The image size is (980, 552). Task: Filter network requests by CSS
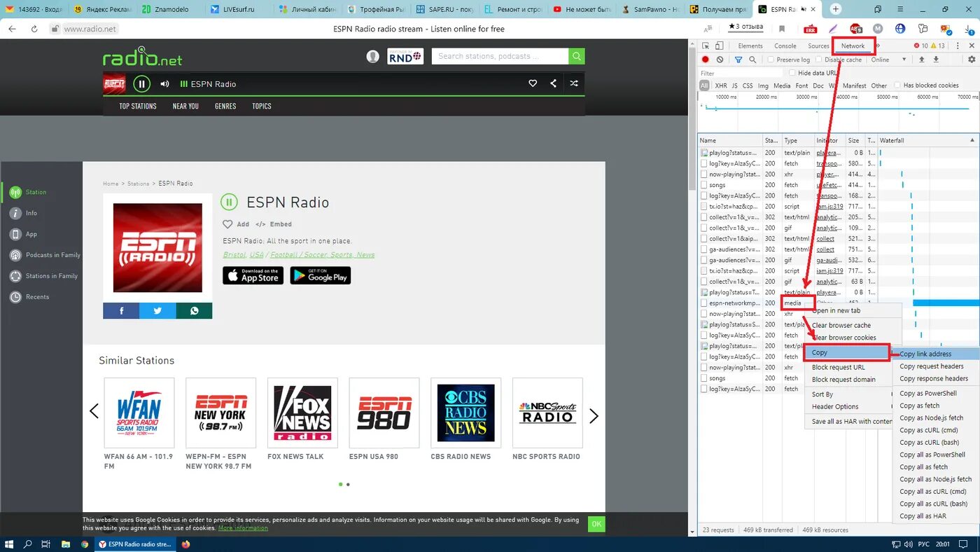pos(747,85)
